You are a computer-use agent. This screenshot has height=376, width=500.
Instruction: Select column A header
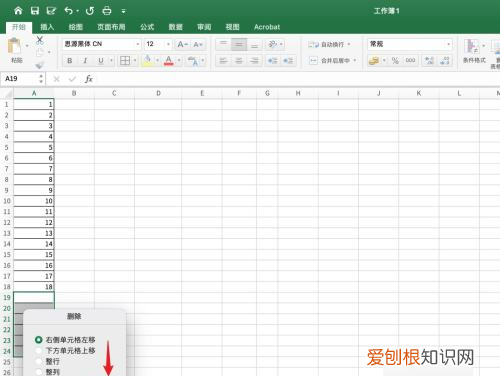34,93
